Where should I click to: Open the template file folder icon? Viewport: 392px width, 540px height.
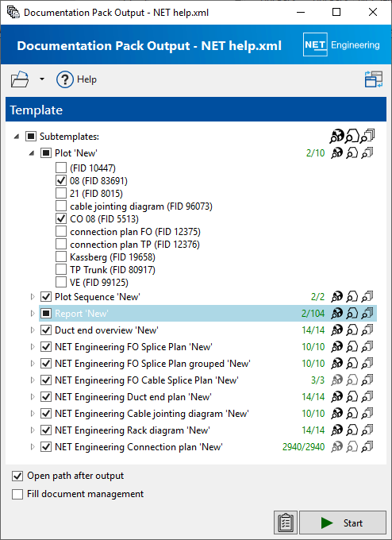(20, 79)
